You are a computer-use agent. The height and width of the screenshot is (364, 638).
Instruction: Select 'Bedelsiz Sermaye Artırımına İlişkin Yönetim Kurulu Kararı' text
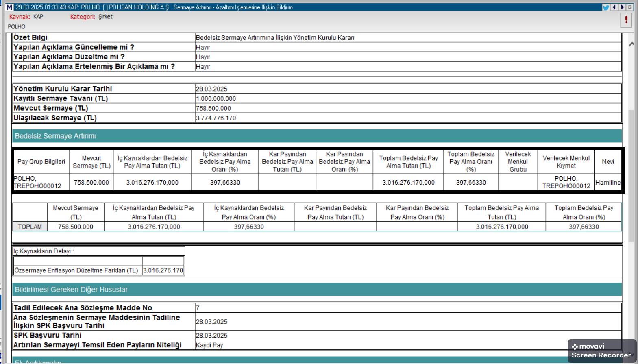click(x=275, y=38)
